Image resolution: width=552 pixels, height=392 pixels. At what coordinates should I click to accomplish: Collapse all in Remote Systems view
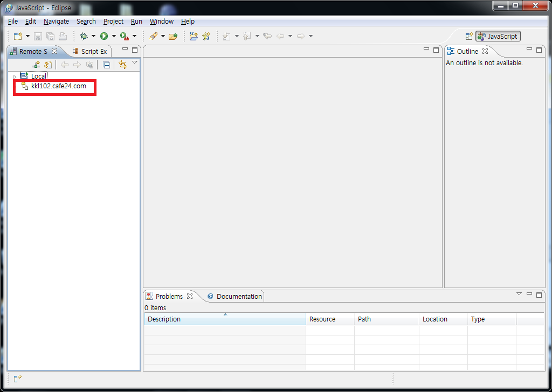[107, 65]
